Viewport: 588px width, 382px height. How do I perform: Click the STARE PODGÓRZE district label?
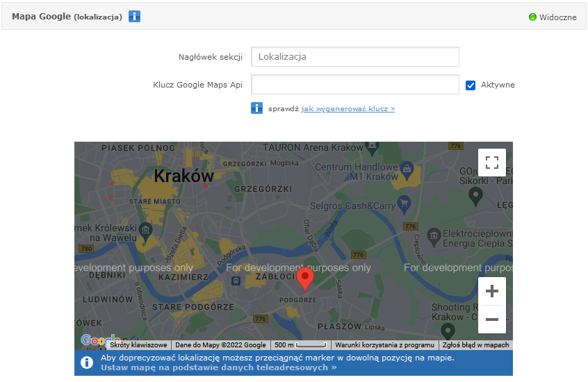193,307
